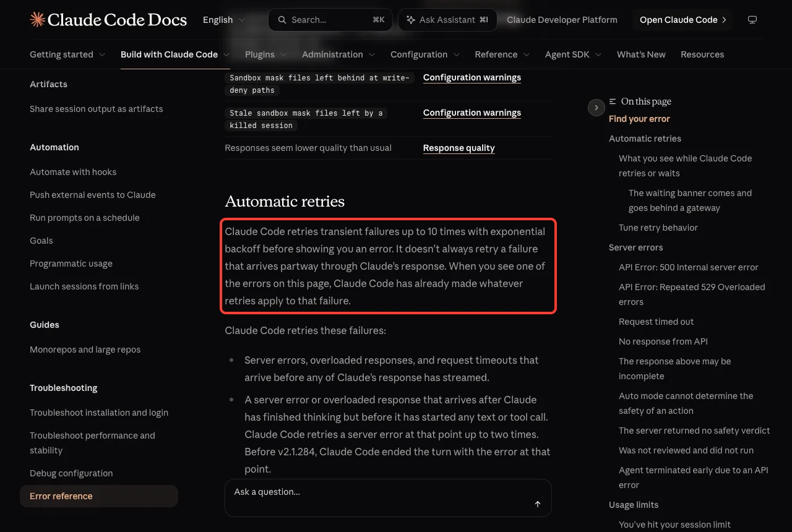Open the Administration dropdown menu
Screen dimensions: 792x532
(338, 54)
